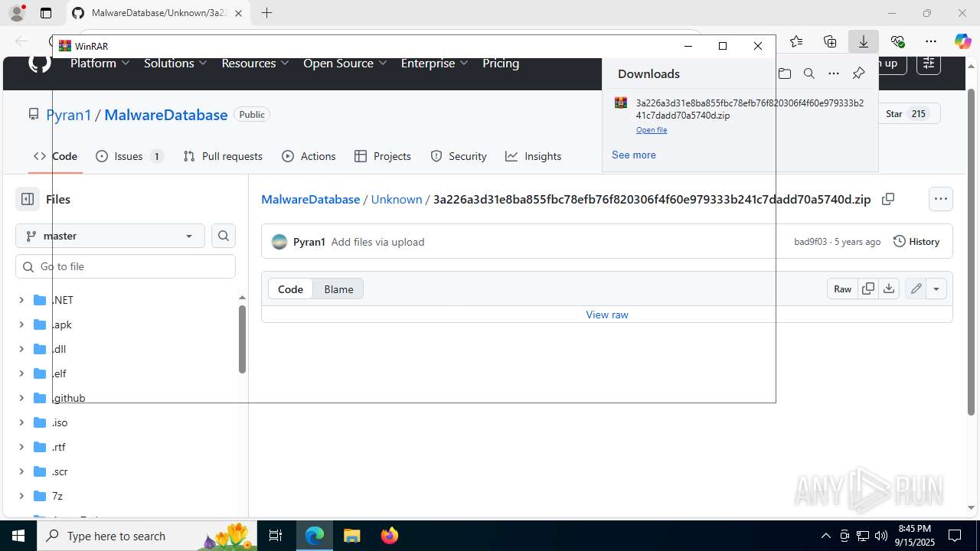Open more options in Downloads panel
Image resolution: width=980 pixels, height=551 pixels.
834,73
